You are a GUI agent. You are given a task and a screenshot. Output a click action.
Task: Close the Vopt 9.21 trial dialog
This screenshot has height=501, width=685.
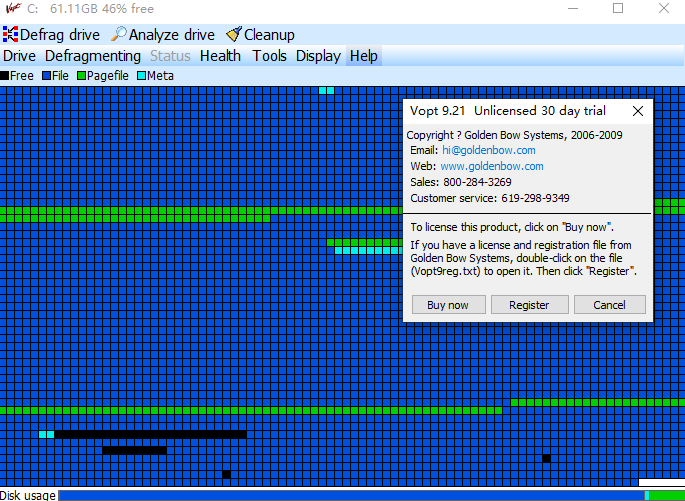point(637,110)
